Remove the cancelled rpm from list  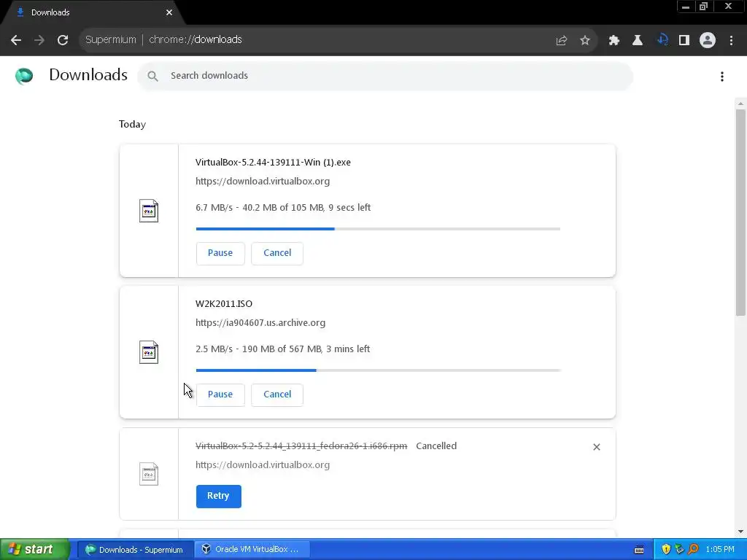(597, 447)
